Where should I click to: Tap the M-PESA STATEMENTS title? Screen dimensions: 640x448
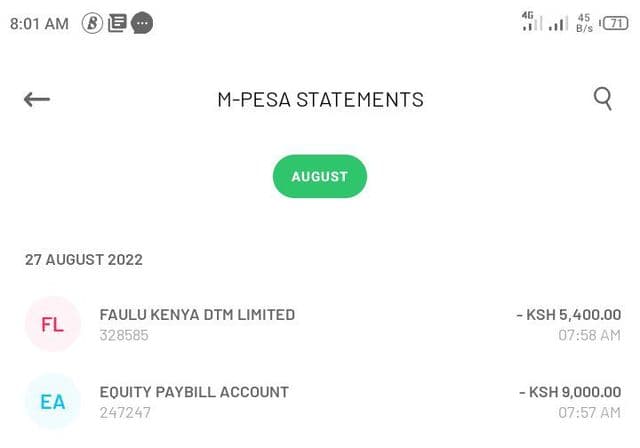[x=320, y=99]
